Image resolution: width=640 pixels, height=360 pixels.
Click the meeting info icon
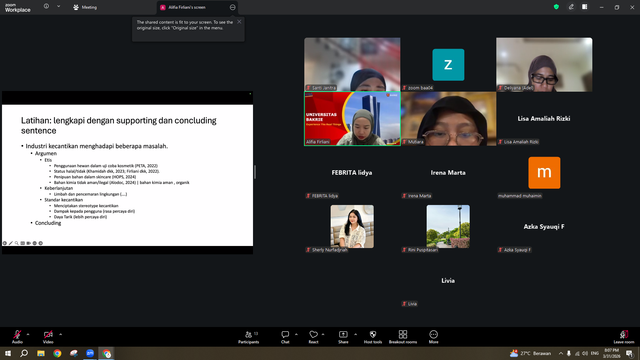coord(46,7)
